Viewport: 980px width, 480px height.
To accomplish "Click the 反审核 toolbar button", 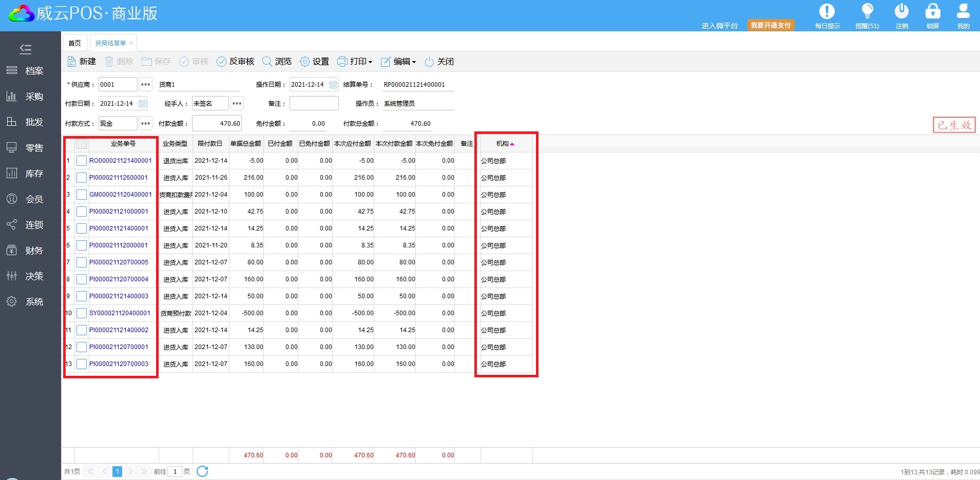I will (236, 62).
